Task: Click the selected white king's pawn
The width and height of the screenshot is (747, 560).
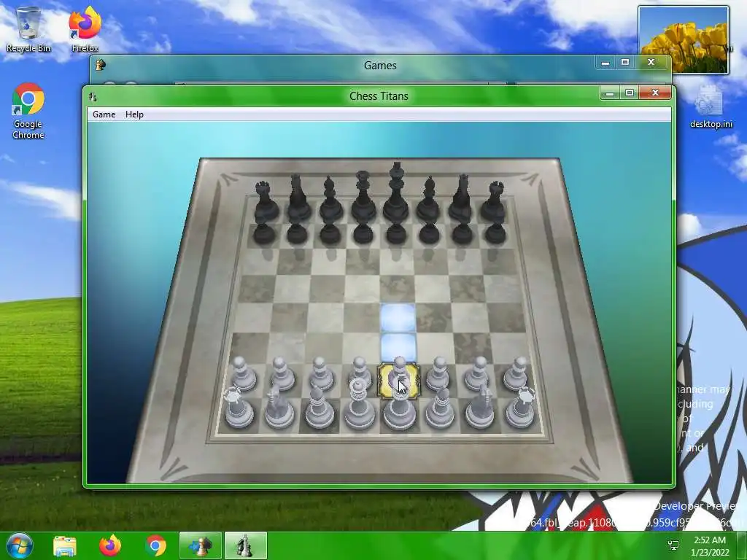Action: [399, 380]
